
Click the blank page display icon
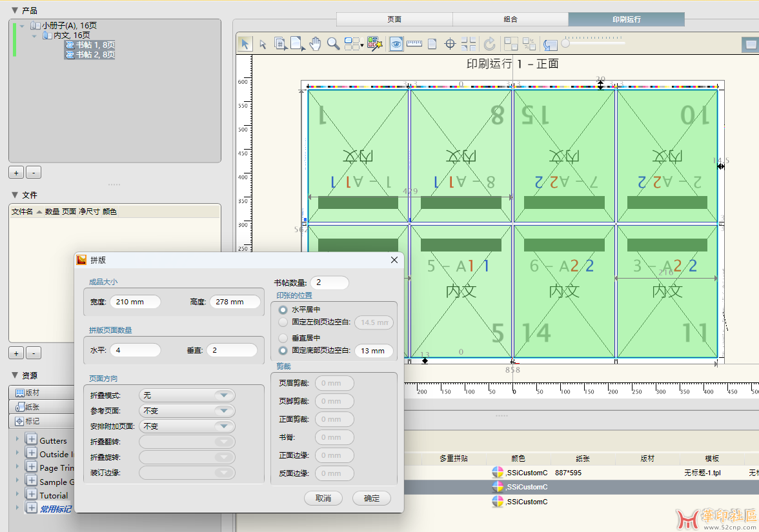[x=432, y=44]
